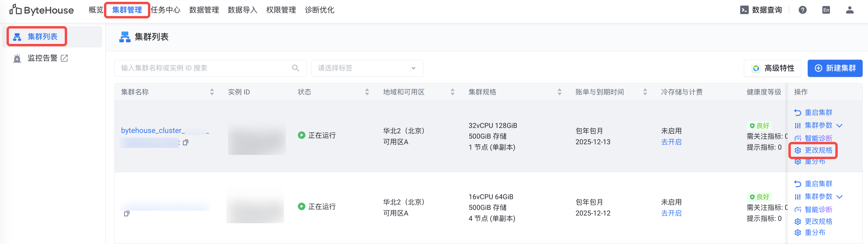Open the 任务中心 tab

coord(165,10)
